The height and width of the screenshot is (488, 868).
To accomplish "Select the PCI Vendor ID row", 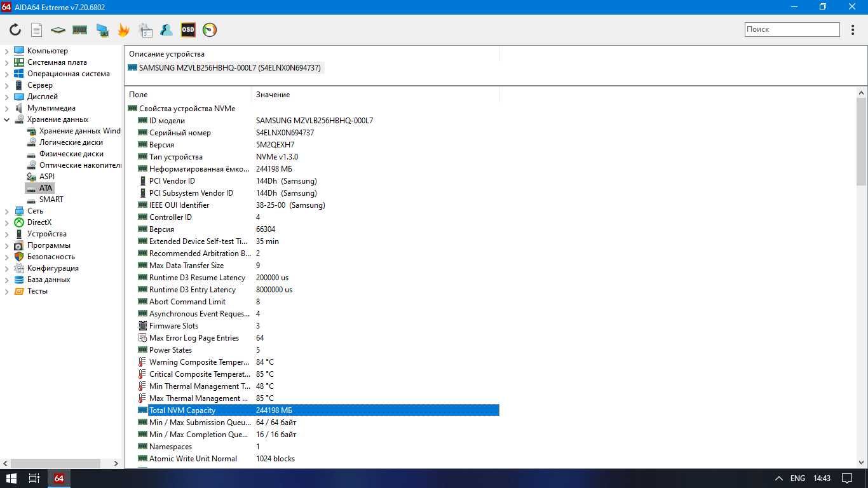I will [x=318, y=181].
